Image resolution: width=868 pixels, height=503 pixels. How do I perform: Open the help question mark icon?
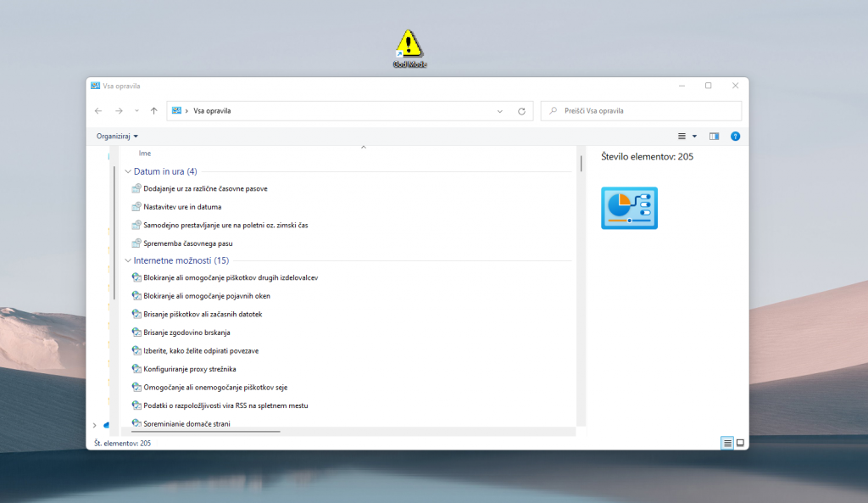pos(735,136)
